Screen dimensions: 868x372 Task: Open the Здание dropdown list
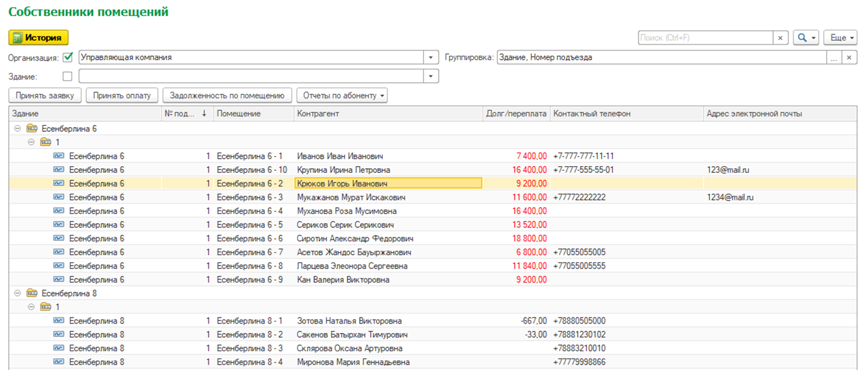[x=431, y=77]
